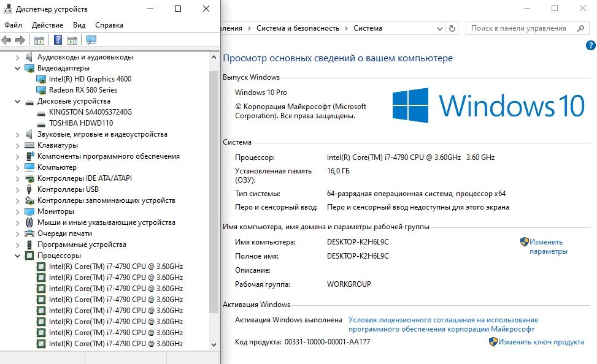Click the product code 00331-10000-00001-AA177

[327, 342]
